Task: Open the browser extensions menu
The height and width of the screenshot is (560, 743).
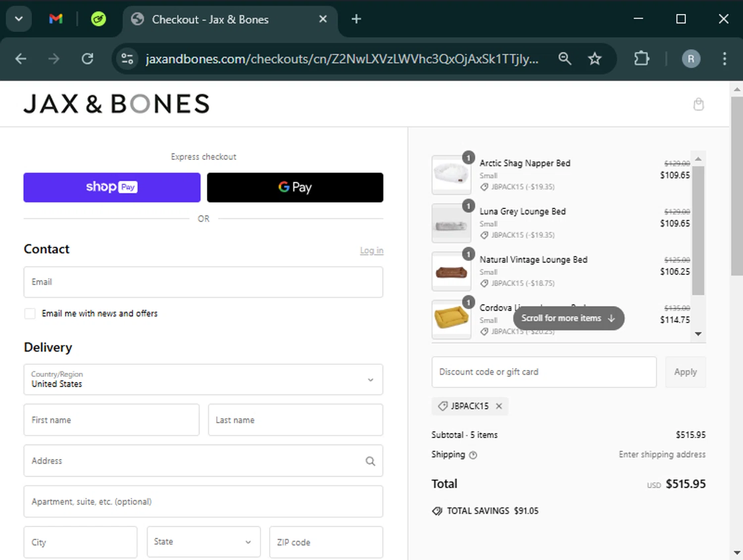Action: pos(641,58)
